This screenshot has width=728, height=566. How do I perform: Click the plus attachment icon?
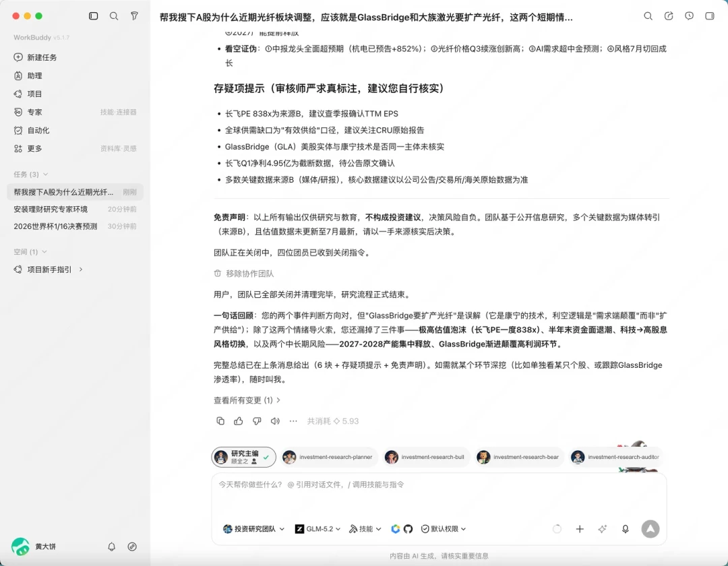pyautogui.click(x=580, y=529)
